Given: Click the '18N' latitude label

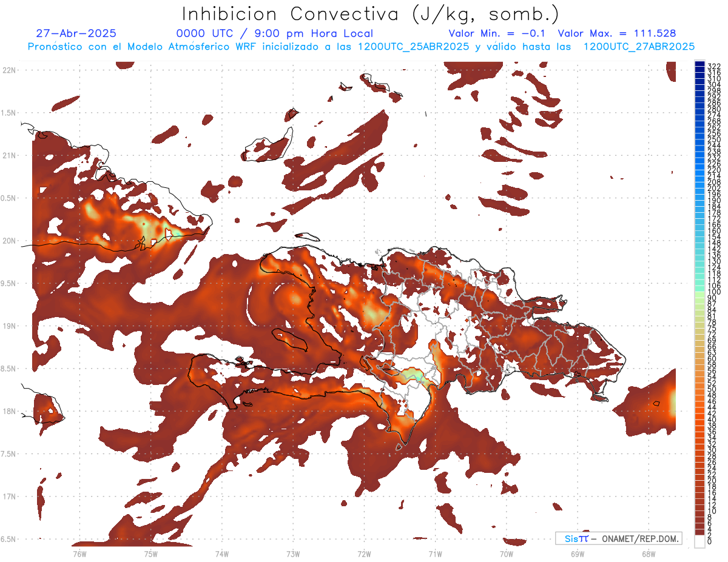Looking at the screenshot, I should click(x=9, y=411).
